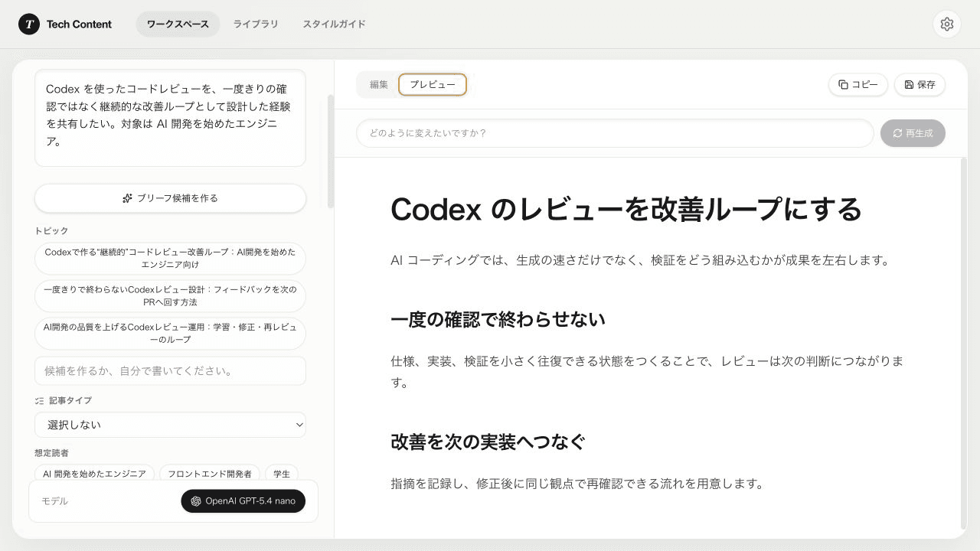This screenshot has width=980, height=551.
Task: Switch to the ワークスペース tab
Action: point(178,24)
